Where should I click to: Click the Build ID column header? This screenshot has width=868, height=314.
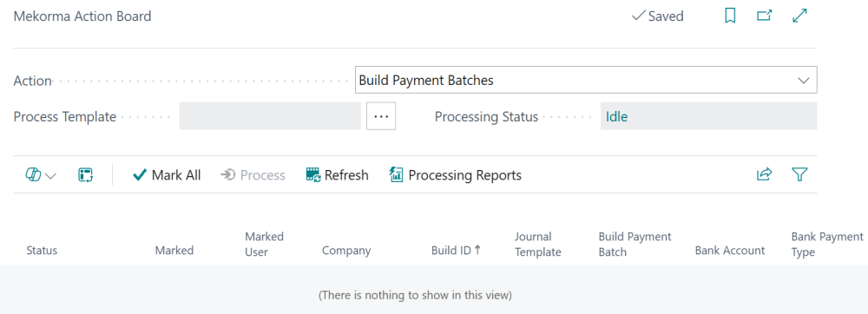457,250
